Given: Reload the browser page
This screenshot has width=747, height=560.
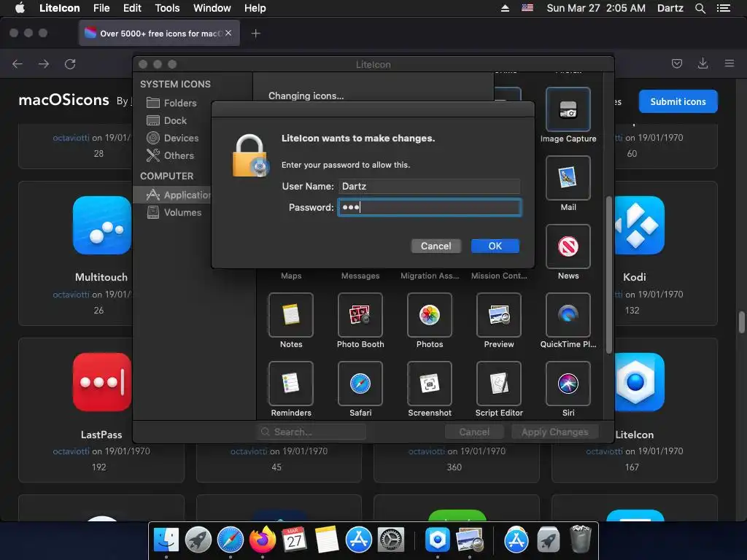Looking at the screenshot, I should pyautogui.click(x=70, y=64).
